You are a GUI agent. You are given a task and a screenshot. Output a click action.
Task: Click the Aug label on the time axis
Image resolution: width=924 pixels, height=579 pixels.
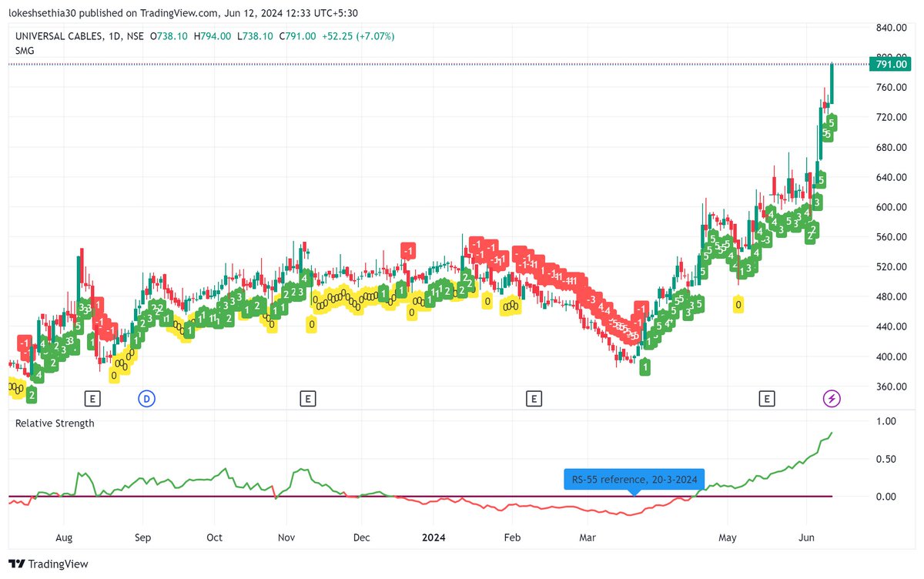point(64,537)
